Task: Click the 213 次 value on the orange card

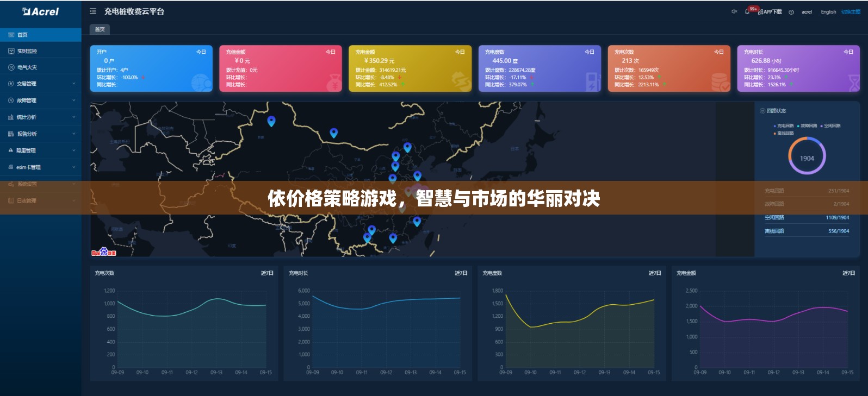Action: [x=630, y=61]
